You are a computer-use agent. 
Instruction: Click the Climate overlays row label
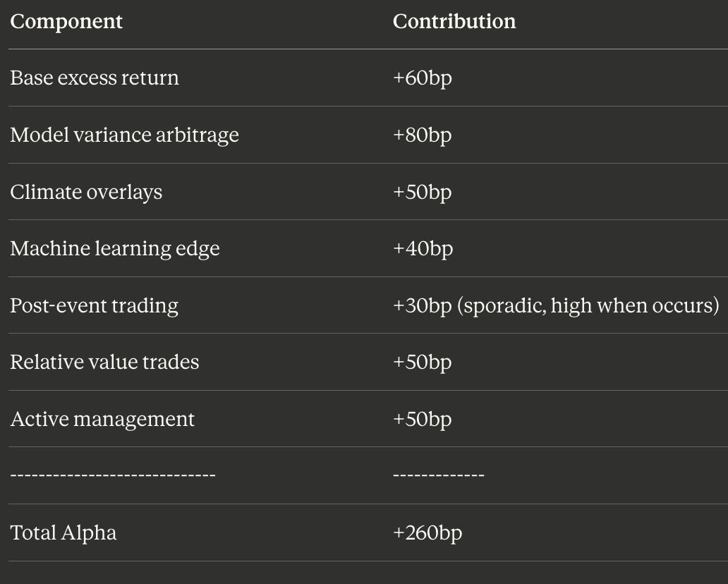86,192
